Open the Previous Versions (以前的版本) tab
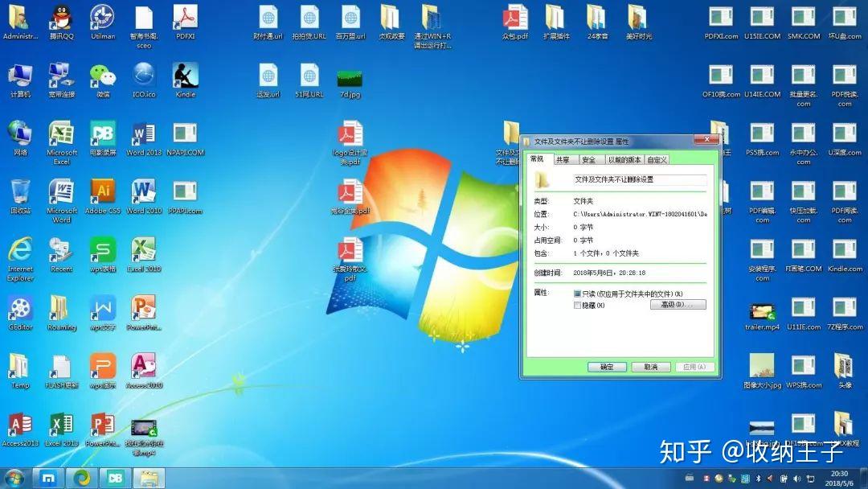The width and height of the screenshot is (868, 489). click(x=624, y=160)
